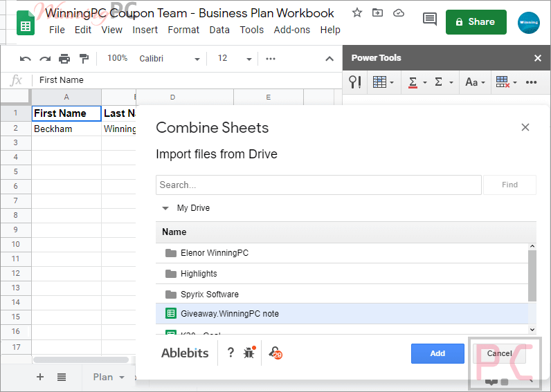Click row 5 header

(15, 171)
